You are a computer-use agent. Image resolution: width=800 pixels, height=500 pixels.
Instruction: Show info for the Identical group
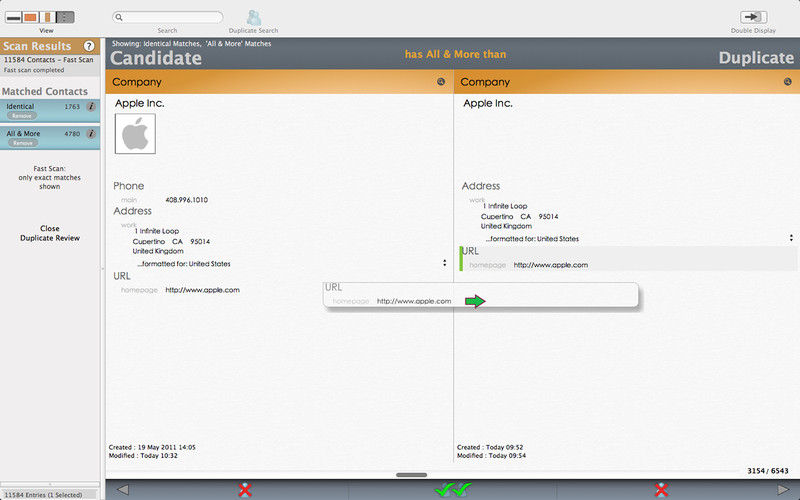(91, 107)
